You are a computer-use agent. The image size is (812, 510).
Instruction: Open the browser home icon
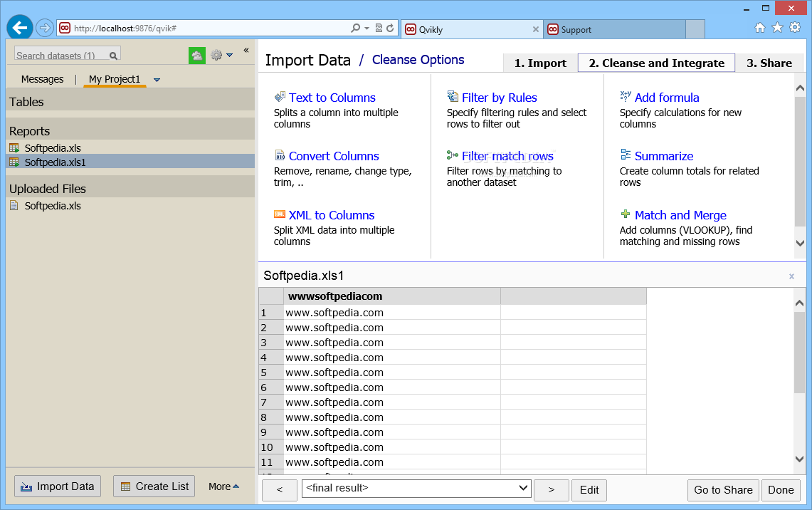(760, 28)
